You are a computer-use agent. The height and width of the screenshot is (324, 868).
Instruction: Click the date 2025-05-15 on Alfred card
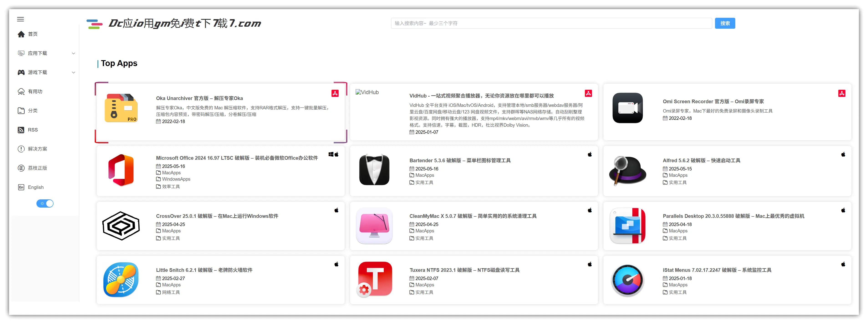[x=680, y=169]
